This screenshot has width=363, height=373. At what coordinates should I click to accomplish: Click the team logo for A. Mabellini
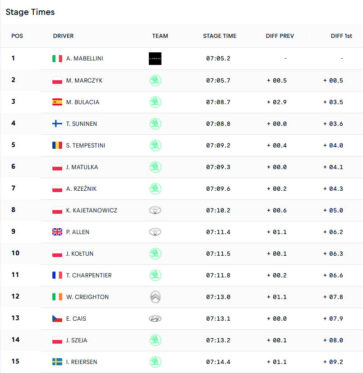155,58
